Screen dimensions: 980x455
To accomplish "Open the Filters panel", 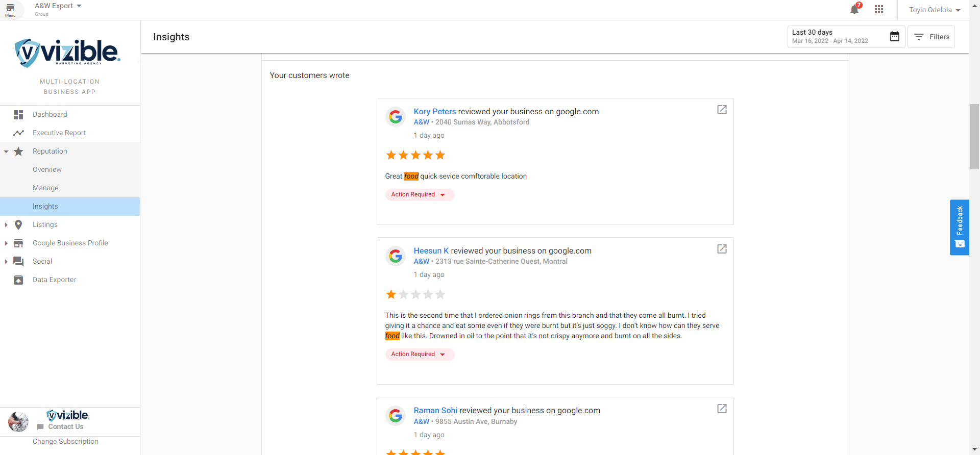I will point(932,37).
